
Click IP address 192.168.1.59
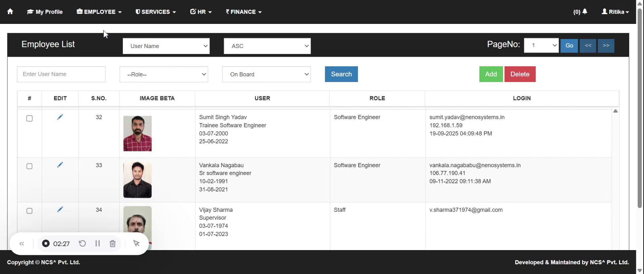[x=446, y=125]
